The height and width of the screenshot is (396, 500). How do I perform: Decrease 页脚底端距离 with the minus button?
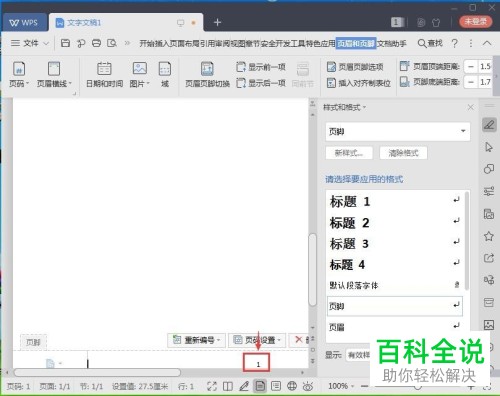471,82
